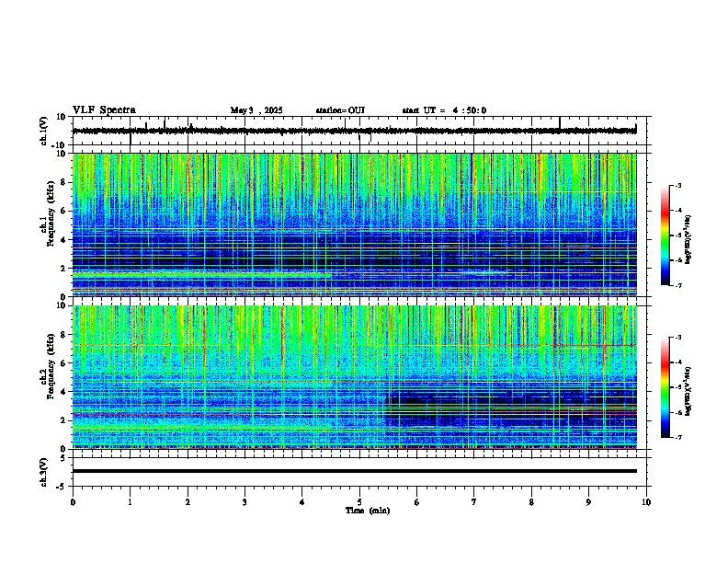The height and width of the screenshot is (563, 728).
Task: Click time axis tick label '9'
Action: 588,502
